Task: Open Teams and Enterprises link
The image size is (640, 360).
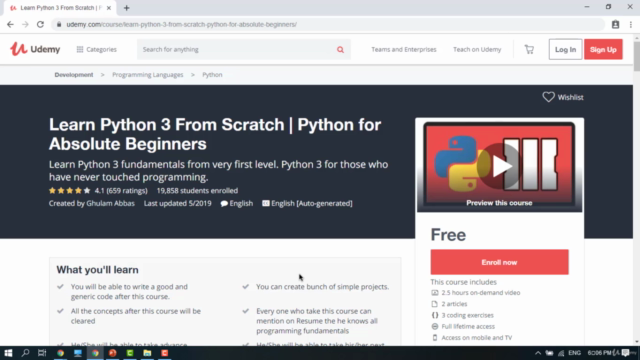Action: click(x=404, y=49)
